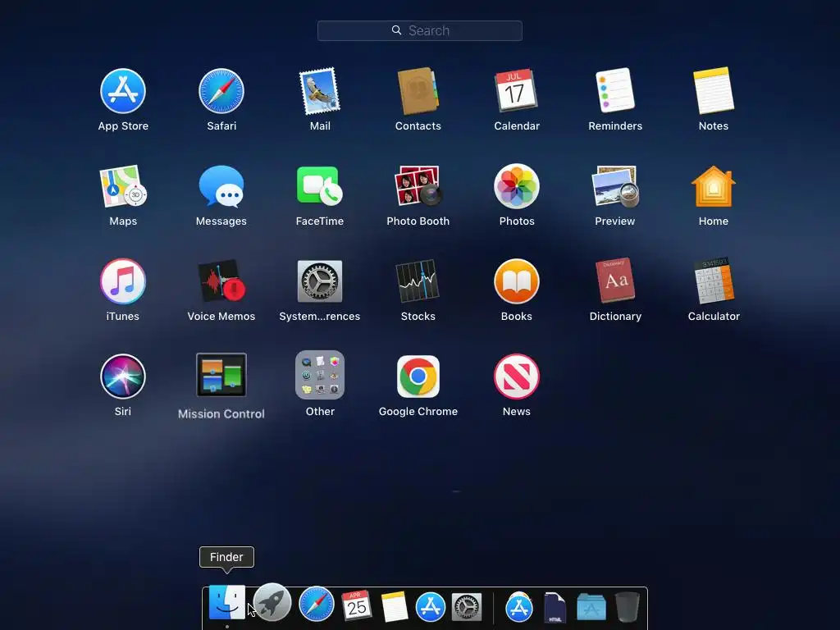
Task: Open the Trash in the Dock
Action: coord(627,606)
